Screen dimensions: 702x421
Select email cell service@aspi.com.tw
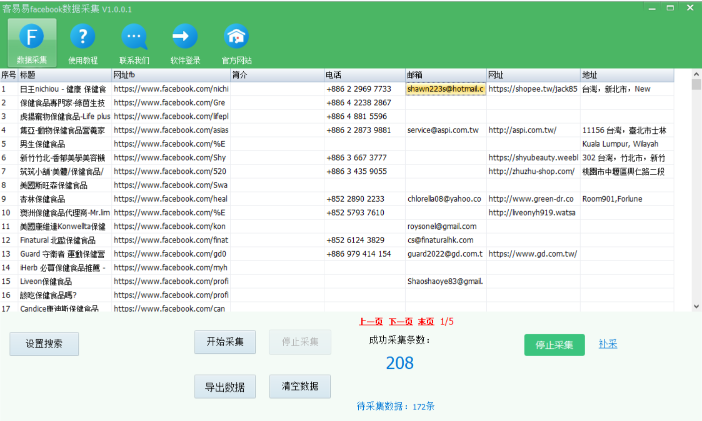446,130
